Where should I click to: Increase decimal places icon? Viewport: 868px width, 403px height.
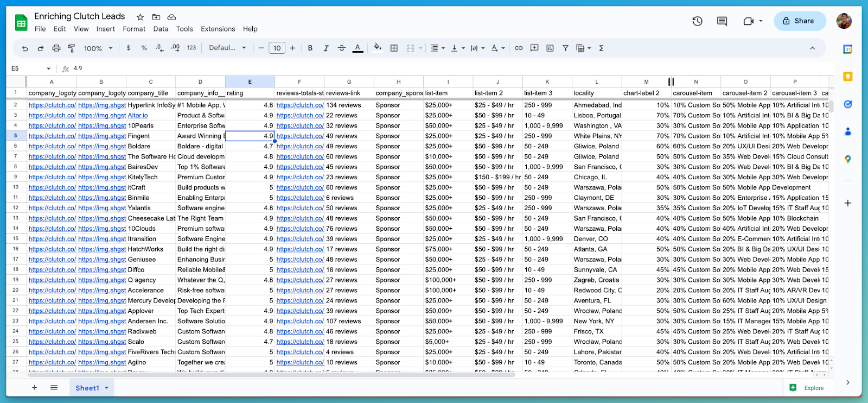(x=175, y=48)
